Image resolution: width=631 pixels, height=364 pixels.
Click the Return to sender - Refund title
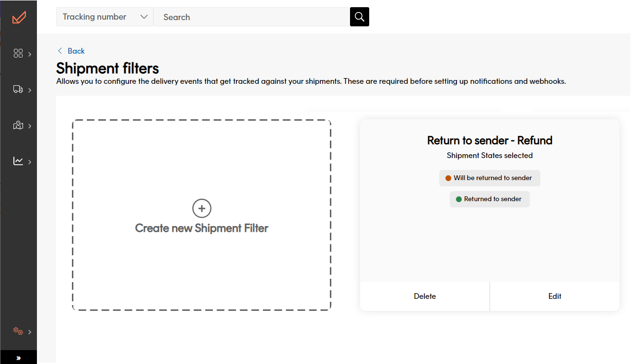pos(490,140)
